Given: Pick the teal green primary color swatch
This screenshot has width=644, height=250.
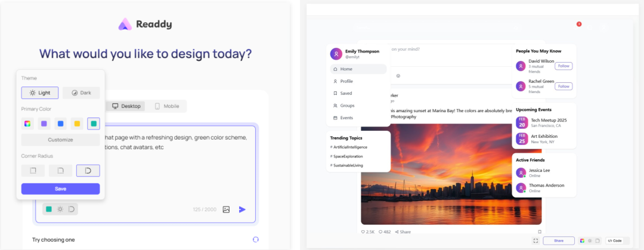Looking at the screenshot, I should 94,124.
